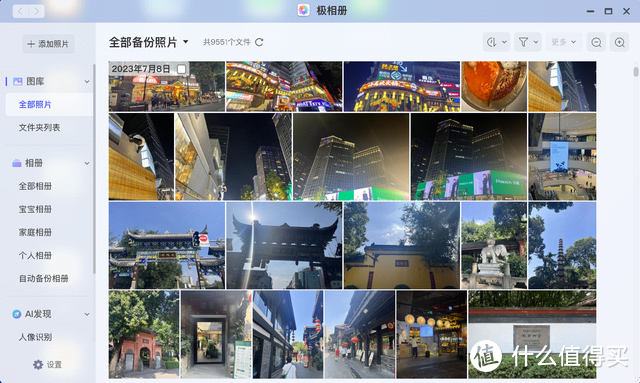Open the filter funnel dropdown
The width and height of the screenshot is (640, 383).
(x=528, y=42)
